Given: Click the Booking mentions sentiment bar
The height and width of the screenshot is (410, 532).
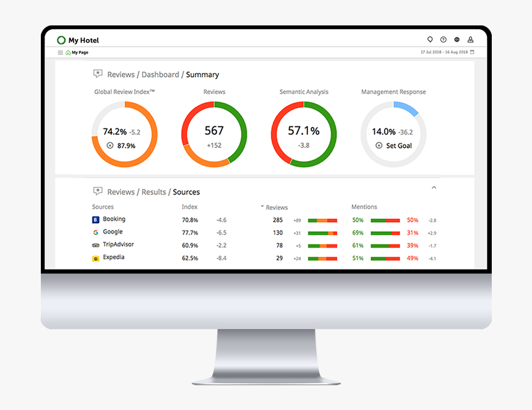Looking at the screenshot, I should 385,220.
